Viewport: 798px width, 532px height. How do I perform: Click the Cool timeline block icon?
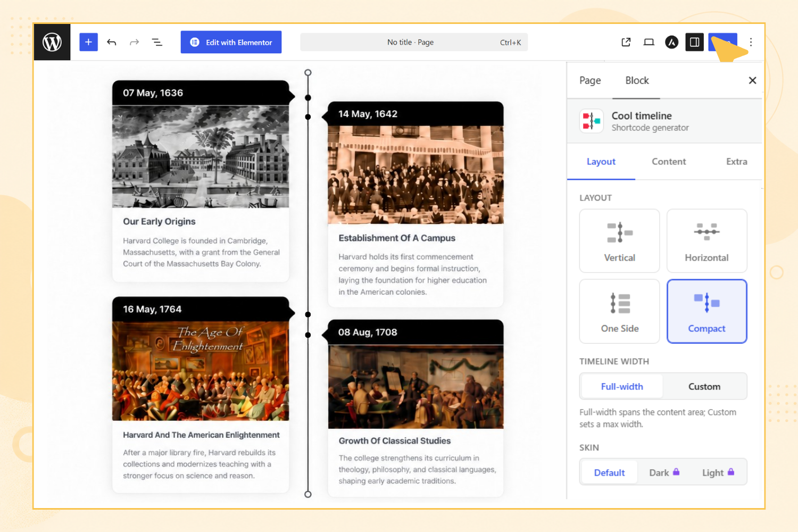(592, 121)
